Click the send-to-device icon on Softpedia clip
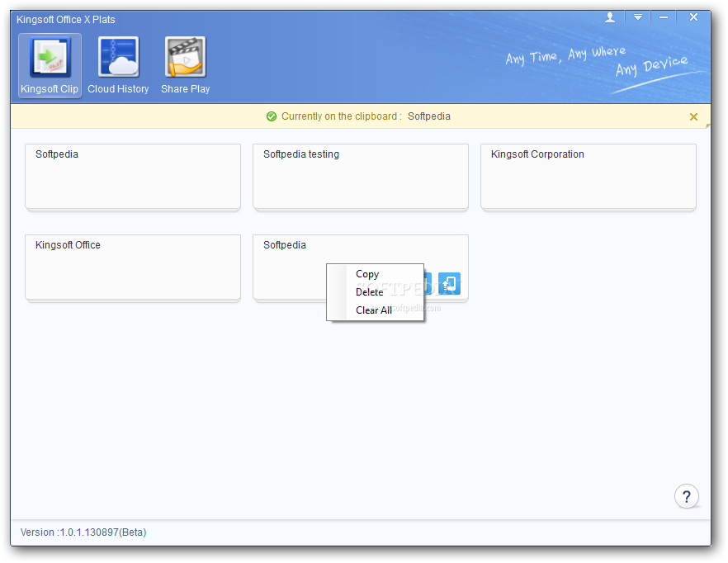The width and height of the screenshot is (728, 563). (x=449, y=284)
